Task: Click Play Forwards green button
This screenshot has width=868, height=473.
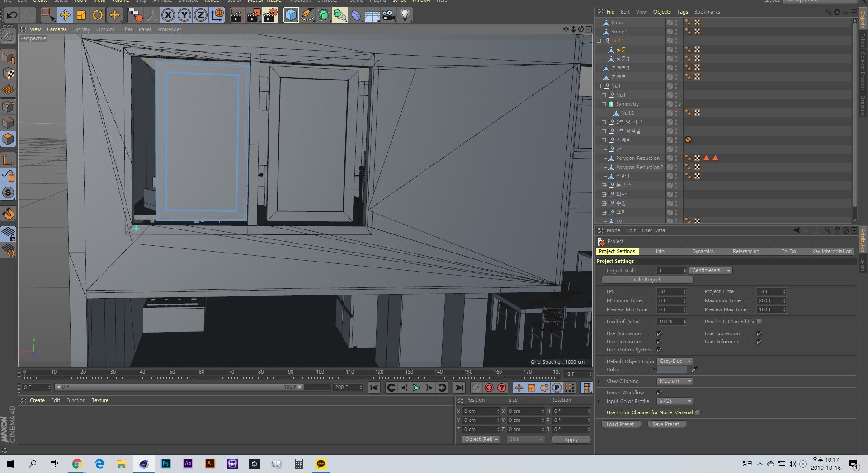Action: pos(416,388)
